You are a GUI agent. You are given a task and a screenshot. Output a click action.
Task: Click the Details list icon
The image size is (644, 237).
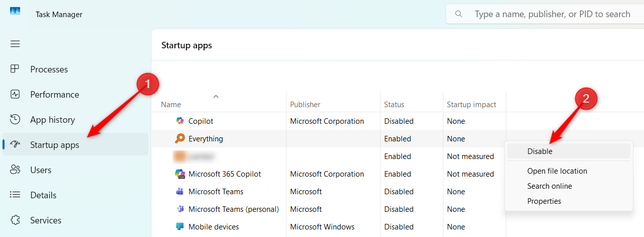click(x=15, y=195)
